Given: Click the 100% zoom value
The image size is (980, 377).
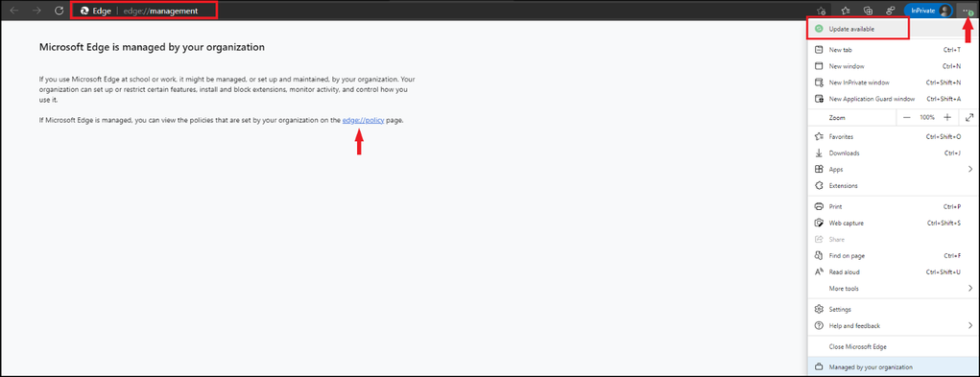Looking at the screenshot, I should [x=927, y=117].
